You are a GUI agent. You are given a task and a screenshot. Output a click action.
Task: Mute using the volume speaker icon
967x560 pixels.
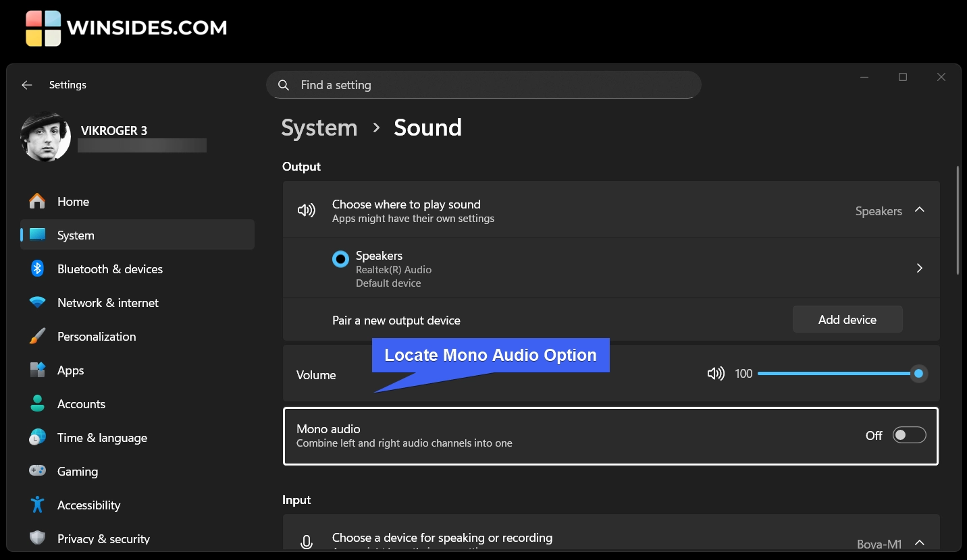pyautogui.click(x=715, y=374)
